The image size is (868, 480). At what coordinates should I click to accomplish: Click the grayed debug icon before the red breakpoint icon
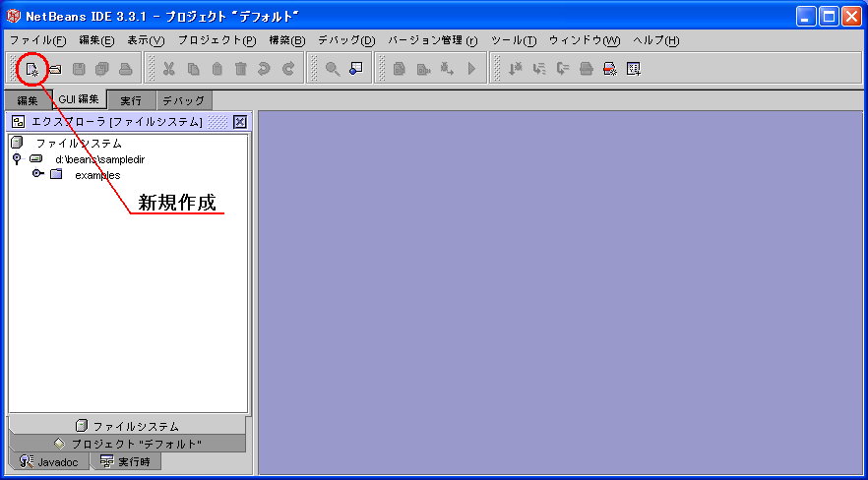click(x=587, y=69)
